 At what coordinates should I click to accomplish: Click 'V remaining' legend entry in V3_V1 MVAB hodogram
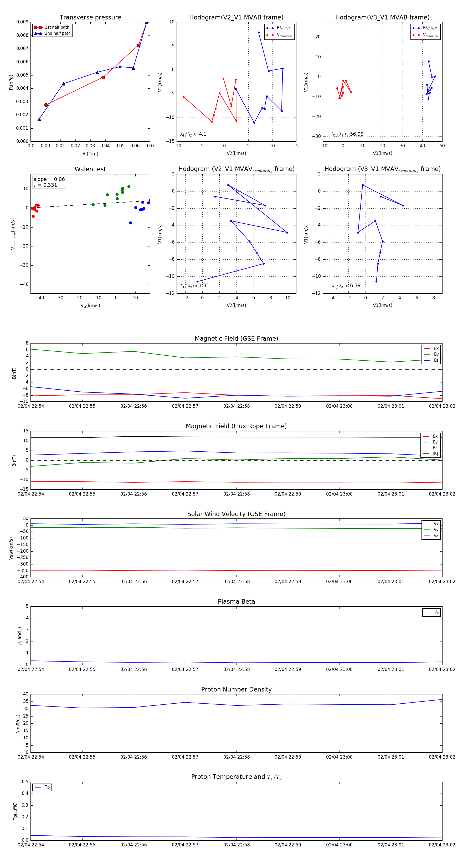pos(425,35)
